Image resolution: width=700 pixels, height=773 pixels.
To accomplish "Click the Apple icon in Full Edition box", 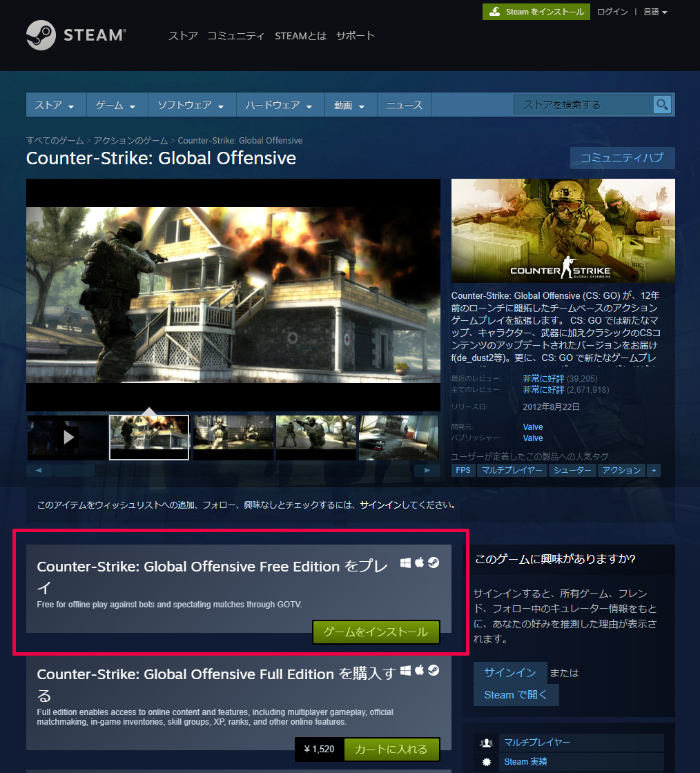I will pos(420,670).
